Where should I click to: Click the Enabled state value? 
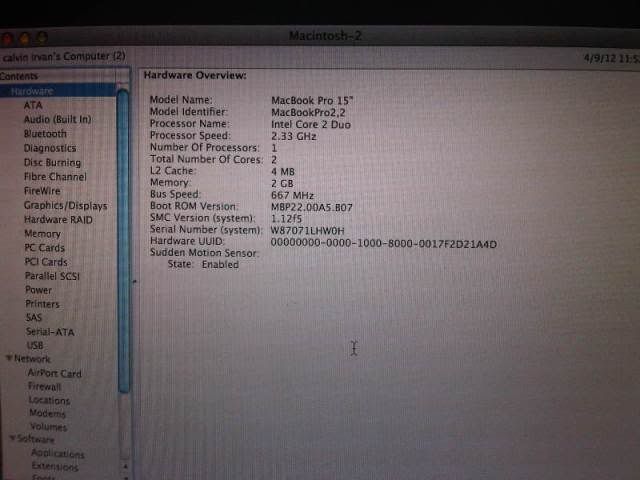(220, 264)
